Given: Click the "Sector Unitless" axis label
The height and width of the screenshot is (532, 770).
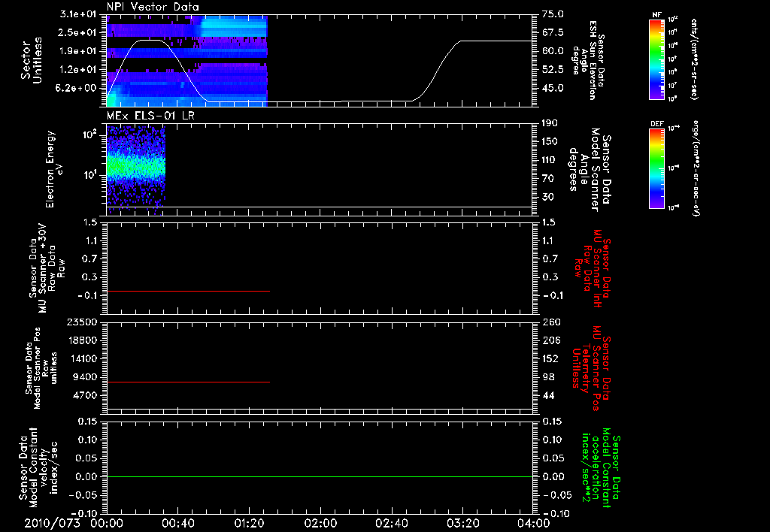Looking at the screenshot, I should [x=32, y=60].
